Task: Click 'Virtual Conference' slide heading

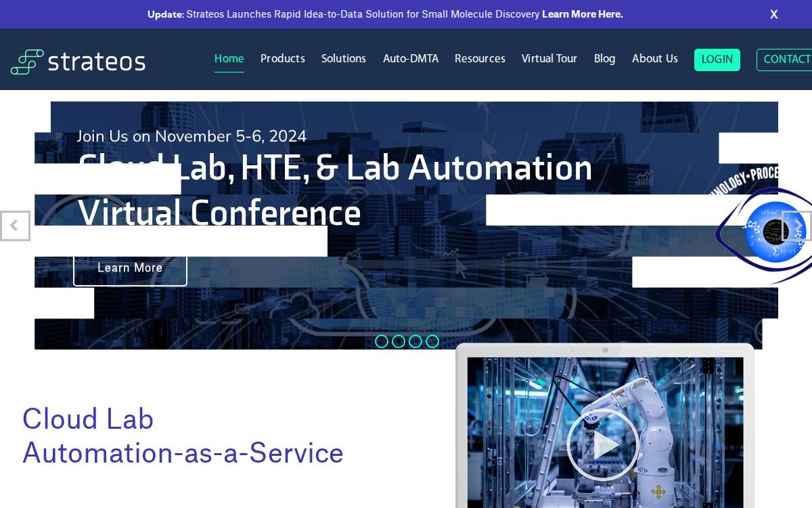Action: tap(219, 213)
